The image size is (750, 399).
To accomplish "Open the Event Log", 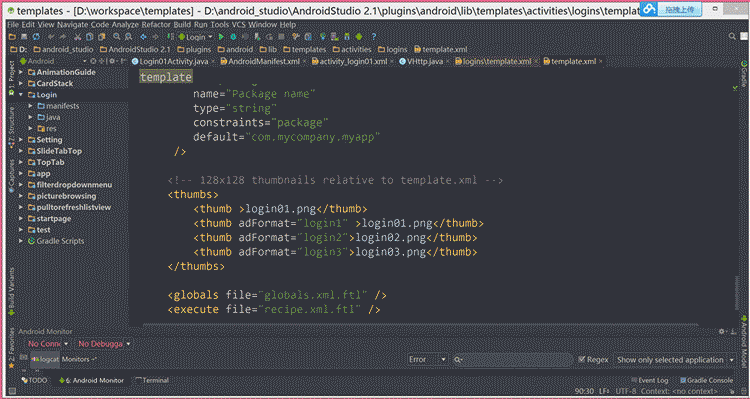I will [x=650, y=380].
